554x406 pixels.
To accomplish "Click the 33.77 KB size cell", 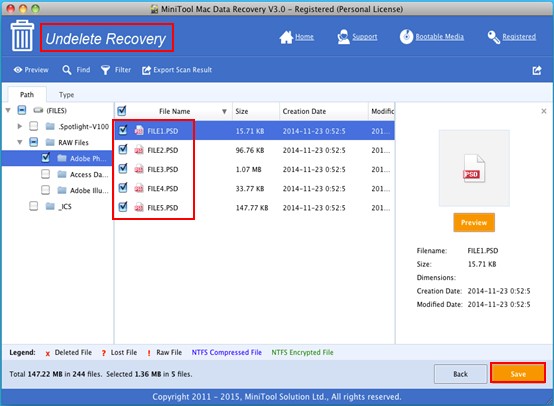I will coord(250,189).
